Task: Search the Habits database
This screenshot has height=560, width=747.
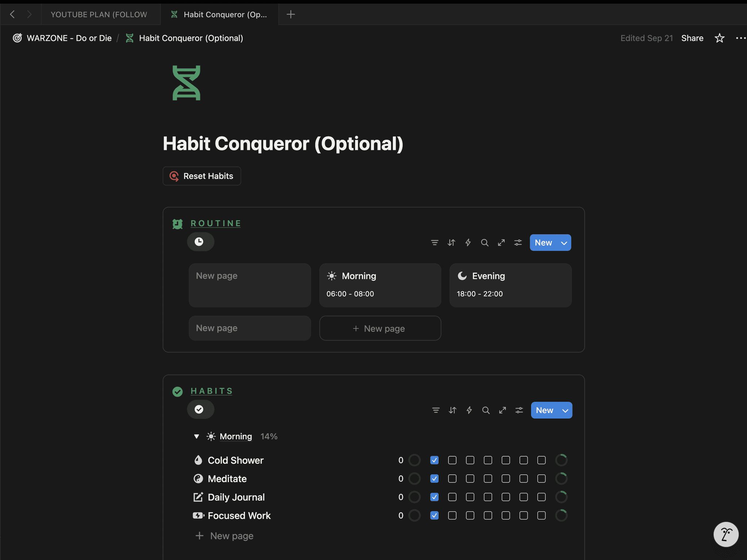Action: coord(485,411)
